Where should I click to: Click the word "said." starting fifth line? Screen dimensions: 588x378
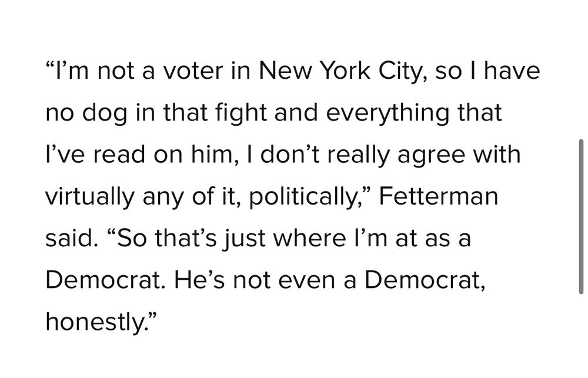(71, 238)
